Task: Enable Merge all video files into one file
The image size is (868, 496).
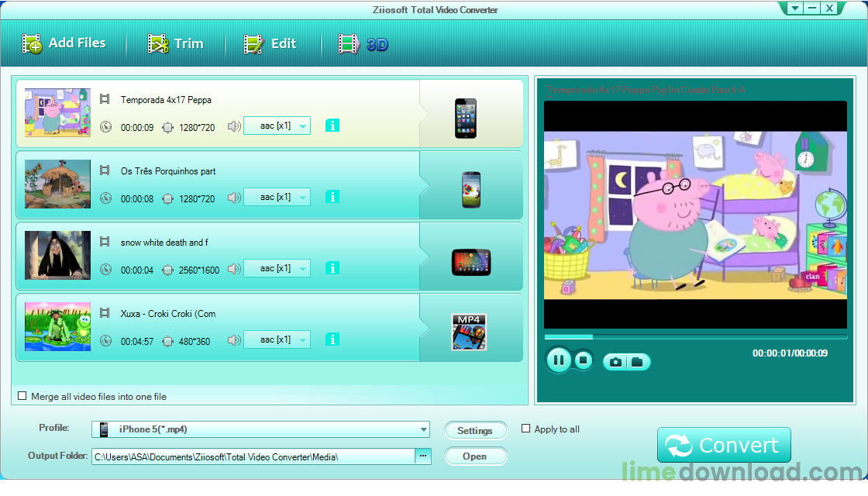Action: (22, 396)
